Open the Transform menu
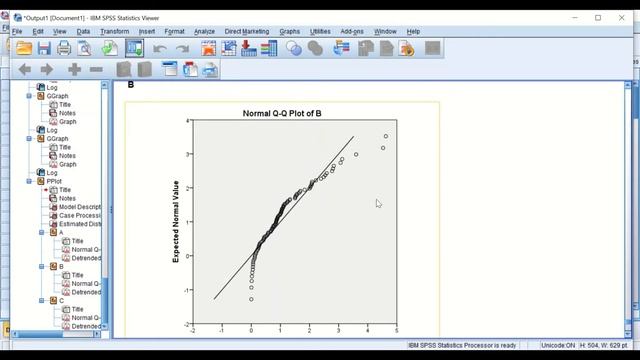 [x=115, y=31]
